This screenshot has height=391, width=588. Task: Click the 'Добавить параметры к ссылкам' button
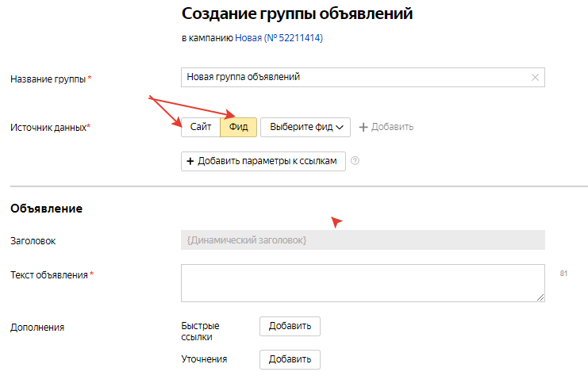pos(264,161)
